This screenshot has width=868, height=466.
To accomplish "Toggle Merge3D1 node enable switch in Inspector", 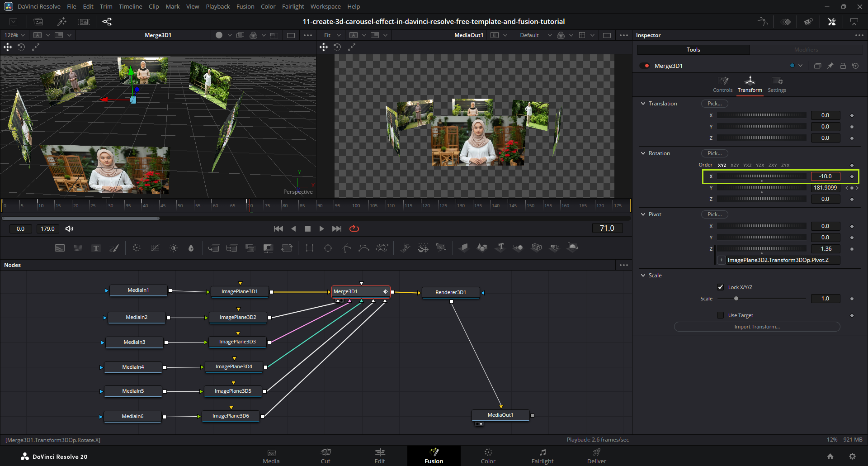I will pos(645,66).
